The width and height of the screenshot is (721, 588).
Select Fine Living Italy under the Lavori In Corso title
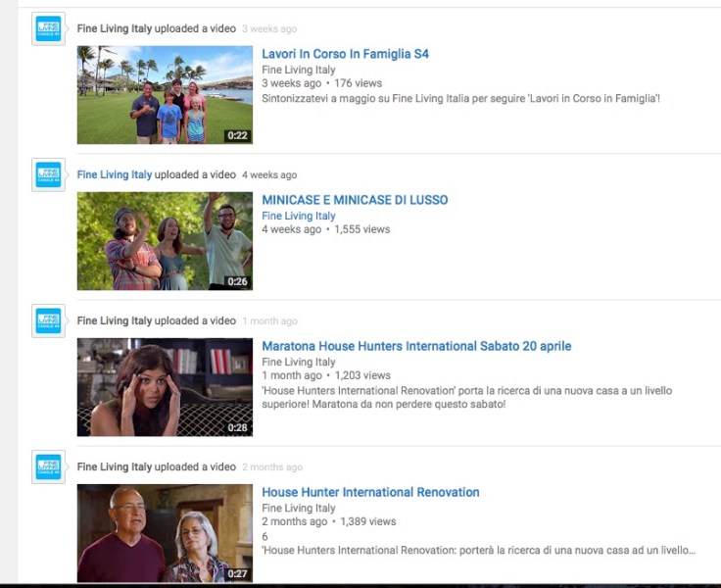pos(299,70)
